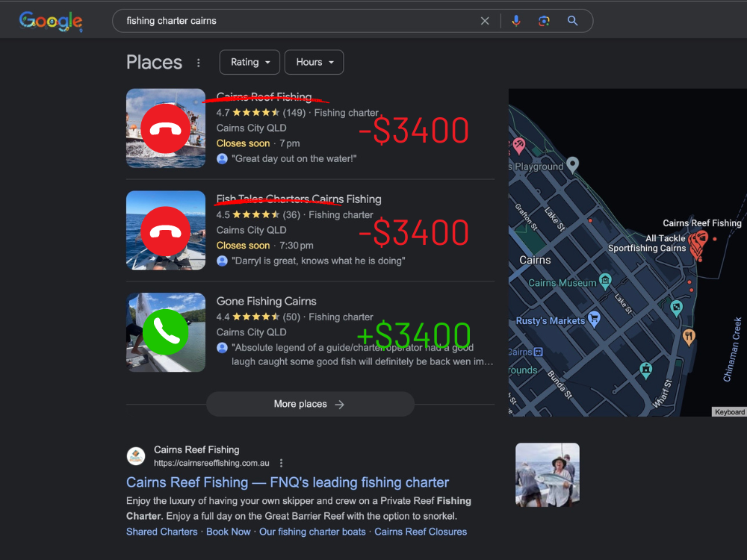Click the More places button
Image resolution: width=747 pixels, height=560 pixels.
[x=310, y=404]
